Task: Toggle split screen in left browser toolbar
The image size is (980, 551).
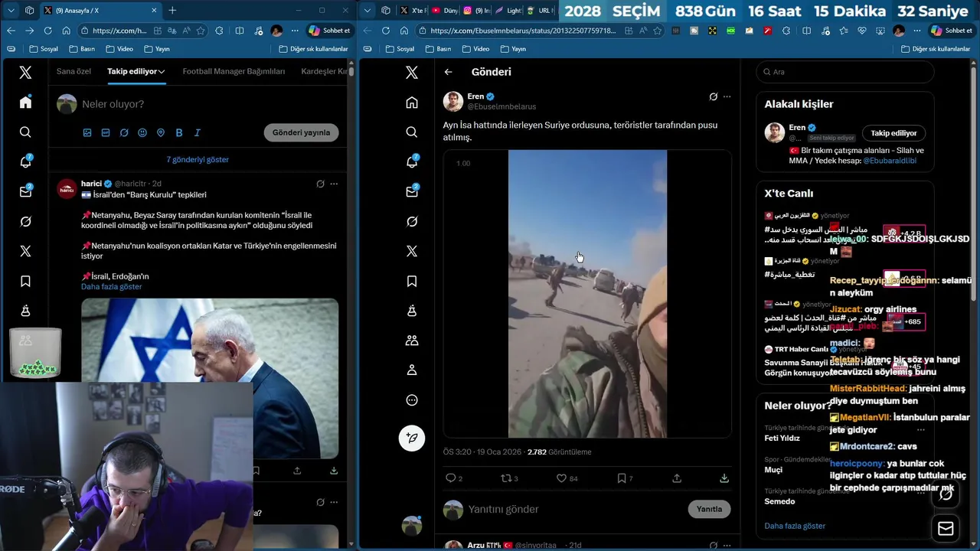Action: 240,31
